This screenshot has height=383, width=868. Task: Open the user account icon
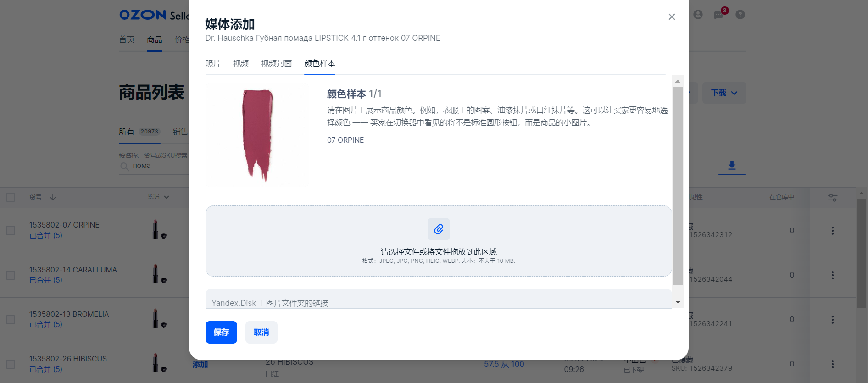coord(698,14)
